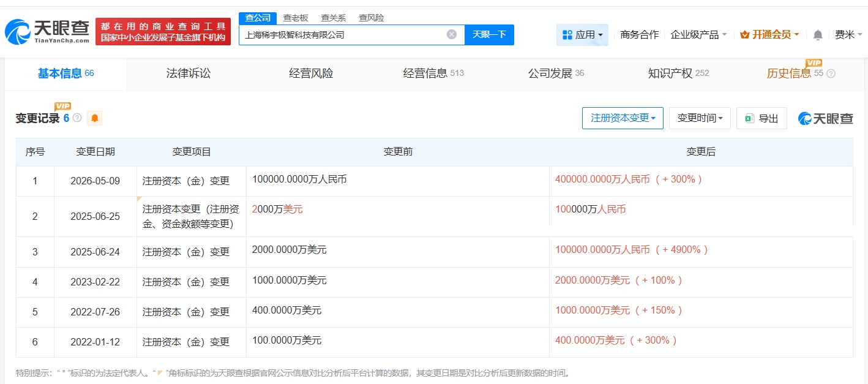The width and height of the screenshot is (868, 384).
Task: Click 400.0000万美元 (+300%) value
Action: pos(616,340)
